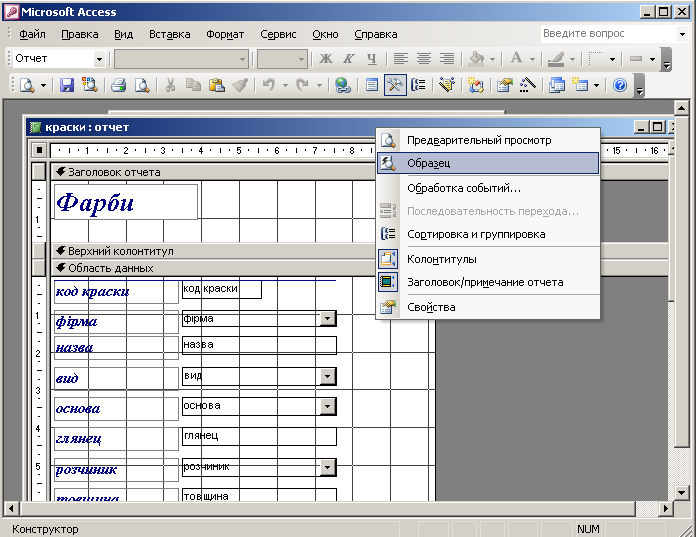Open the Сервис menu
Screen dimensions: 696x537
pos(278,34)
